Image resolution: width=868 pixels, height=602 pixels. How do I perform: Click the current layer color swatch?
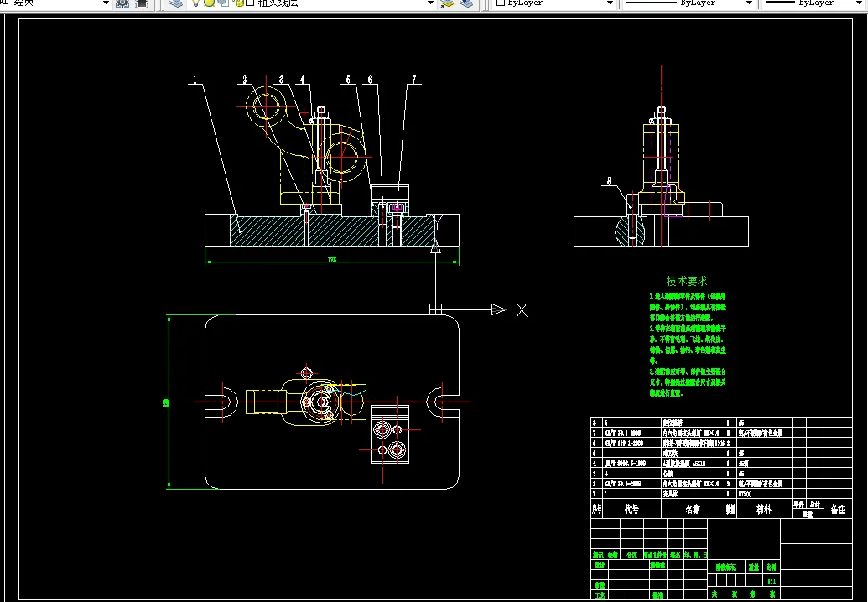click(250, 3)
